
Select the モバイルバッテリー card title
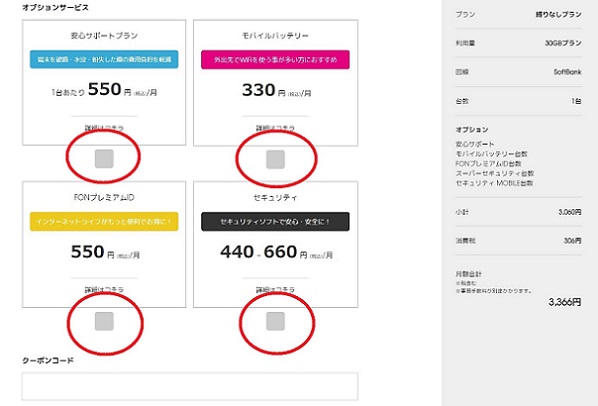click(x=275, y=35)
